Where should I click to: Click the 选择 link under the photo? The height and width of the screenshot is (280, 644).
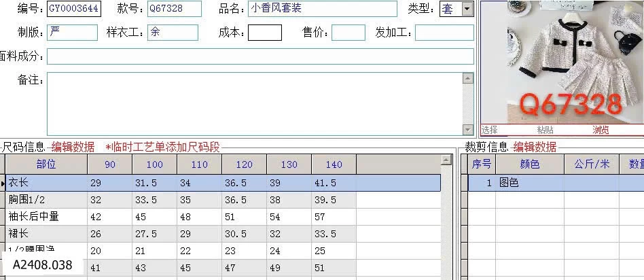tap(489, 130)
